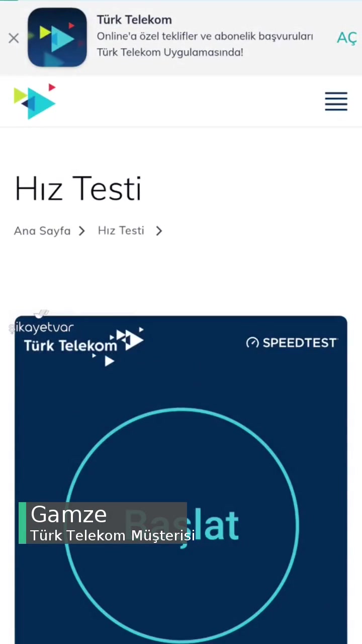Tap the Türk Telekom app icon in the banner

point(57,37)
